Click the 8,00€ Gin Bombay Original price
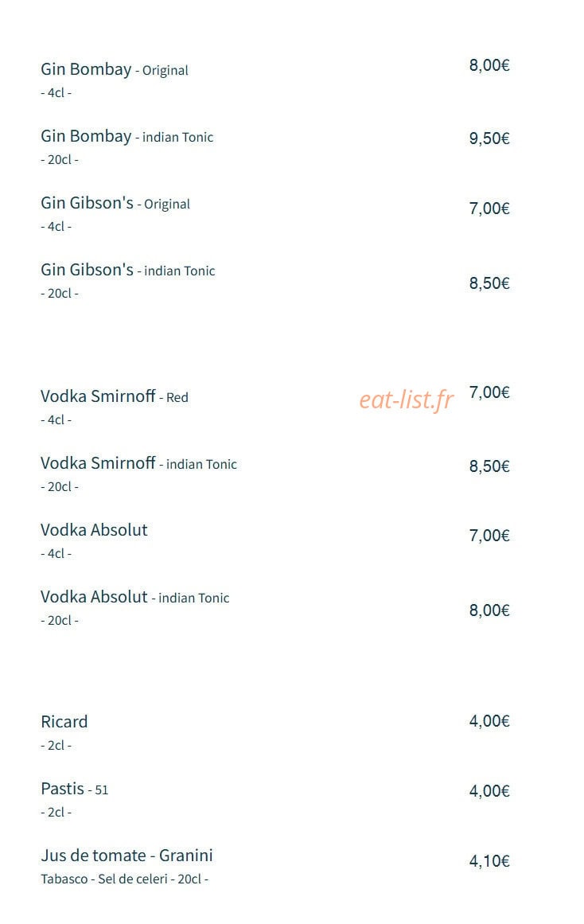This screenshot has width=584, height=924. pyautogui.click(x=489, y=64)
